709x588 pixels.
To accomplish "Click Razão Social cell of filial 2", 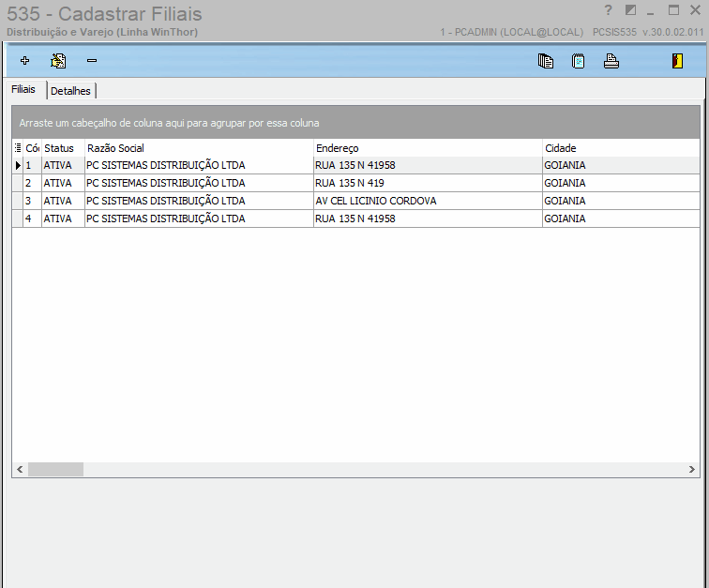I will click(199, 183).
